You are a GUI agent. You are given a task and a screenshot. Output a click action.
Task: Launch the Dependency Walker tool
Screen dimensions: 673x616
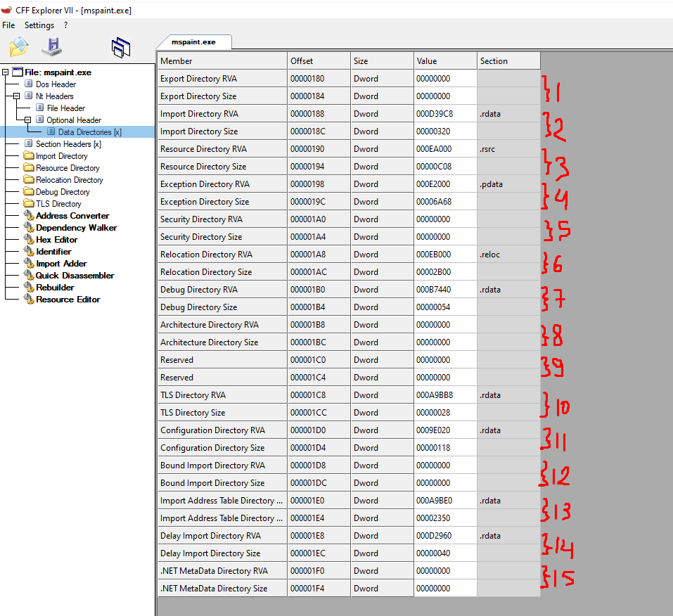pos(77,228)
